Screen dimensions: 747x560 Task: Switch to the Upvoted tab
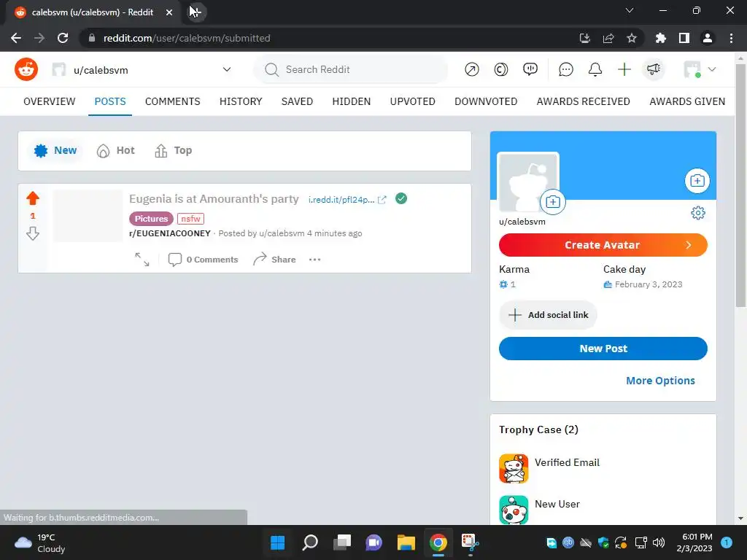point(413,101)
